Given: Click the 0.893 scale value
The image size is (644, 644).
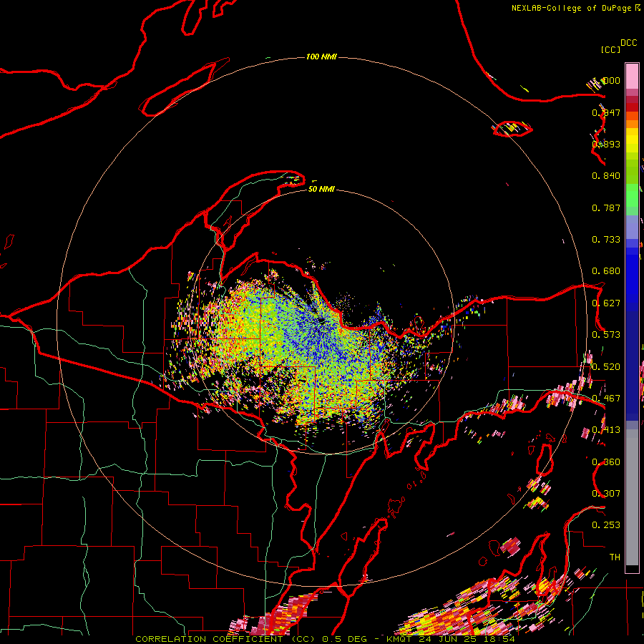Looking at the screenshot, I should 606,144.
